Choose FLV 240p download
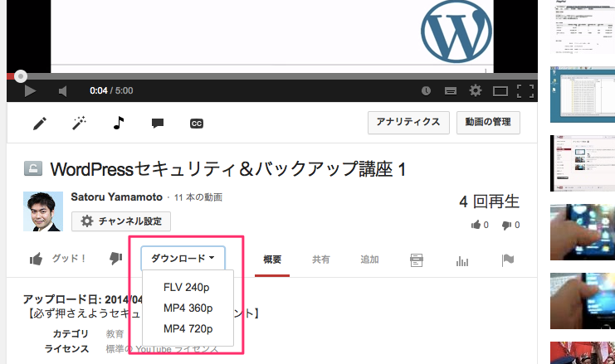Screen dimensions: 615x364 pyautogui.click(x=187, y=287)
